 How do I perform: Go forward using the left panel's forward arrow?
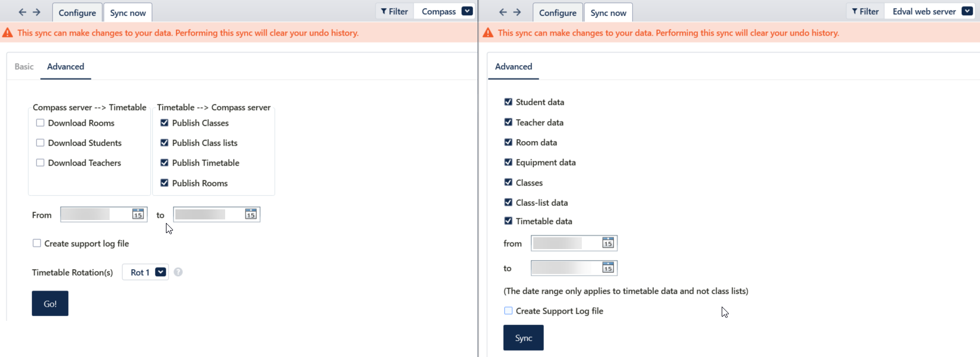pyautogui.click(x=37, y=12)
